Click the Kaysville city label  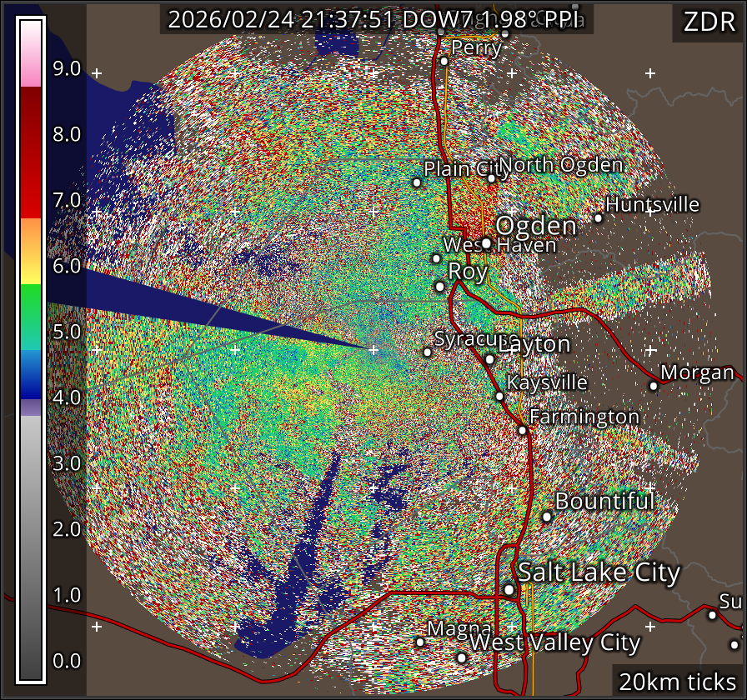[x=547, y=383]
